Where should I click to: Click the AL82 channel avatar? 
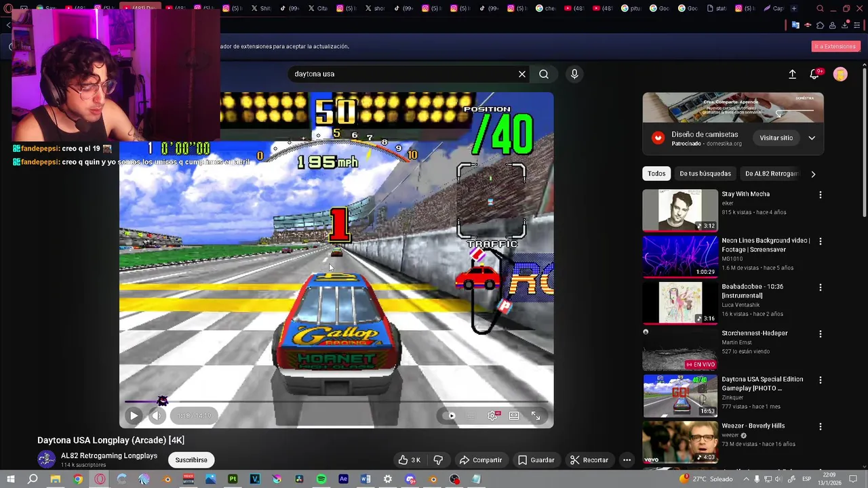tap(46, 460)
